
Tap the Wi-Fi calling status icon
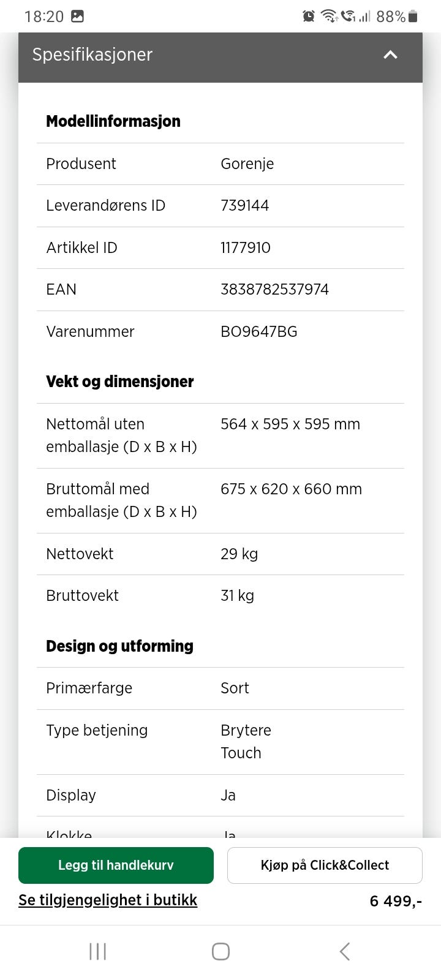click(348, 16)
